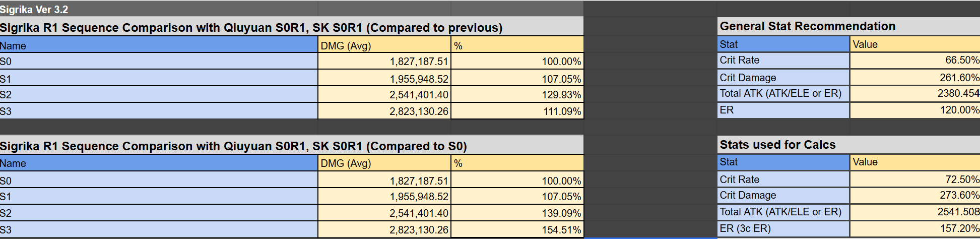Viewport: 980px width, 239px height.
Task: Click the table title ending '(Compared to S0)'
Action: pos(292,146)
